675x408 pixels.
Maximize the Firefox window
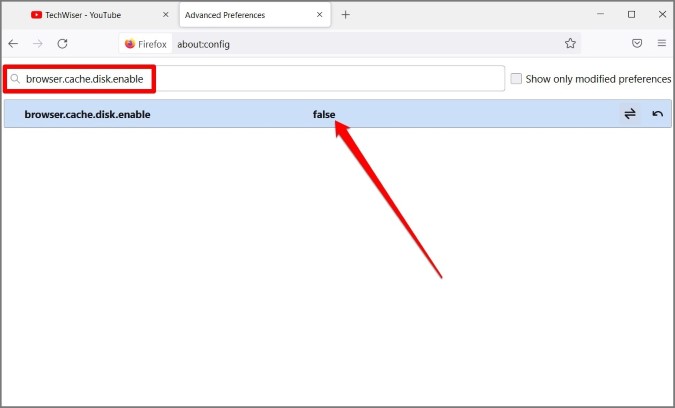[631, 15]
